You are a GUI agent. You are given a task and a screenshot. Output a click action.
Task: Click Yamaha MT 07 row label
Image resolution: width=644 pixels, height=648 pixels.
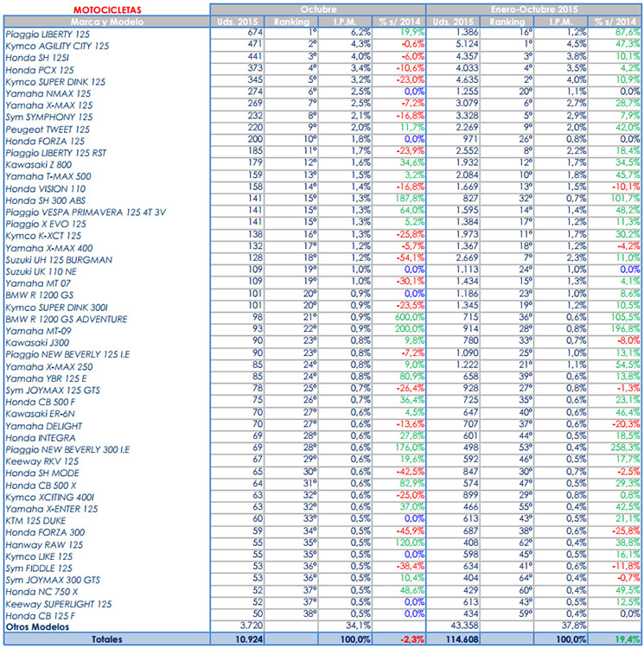coord(38,283)
